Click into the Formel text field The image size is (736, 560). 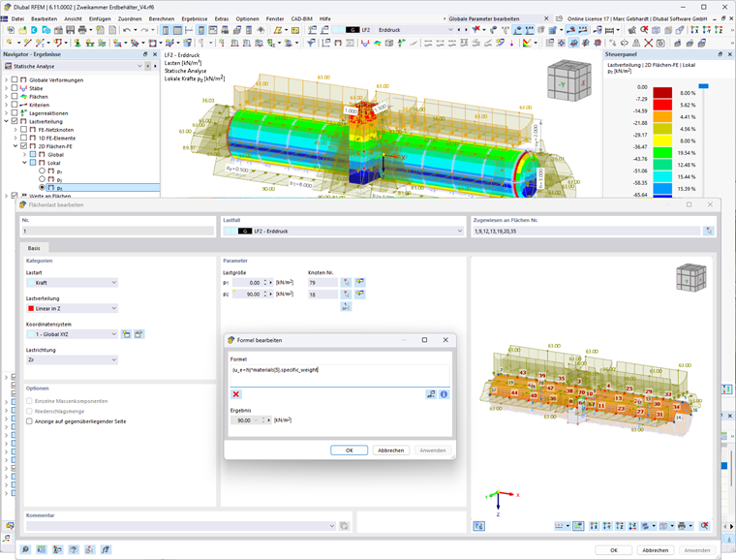click(x=340, y=375)
